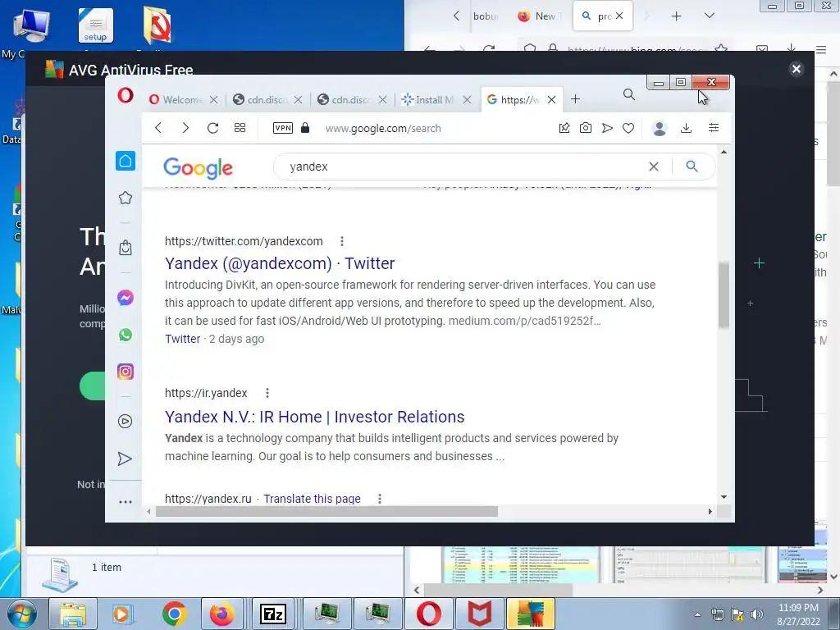840x630 pixels.
Task: Open McAfee from the taskbar
Action: click(x=480, y=614)
